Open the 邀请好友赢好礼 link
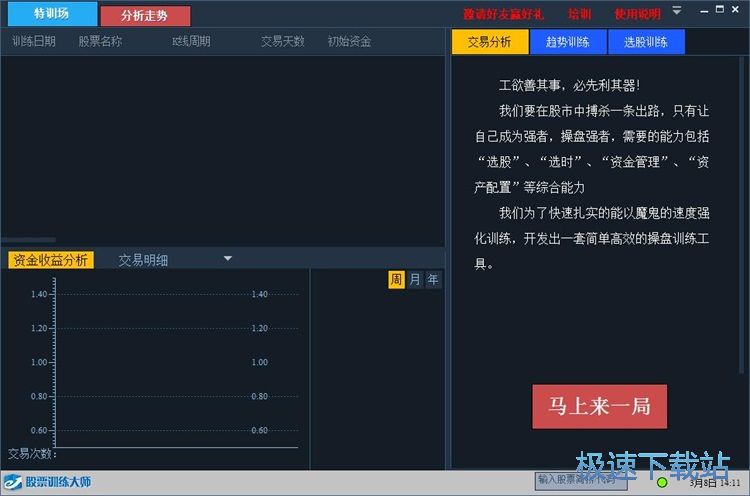Screen dimensions: 750x496 pyautogui.click(x=504, y=15)
